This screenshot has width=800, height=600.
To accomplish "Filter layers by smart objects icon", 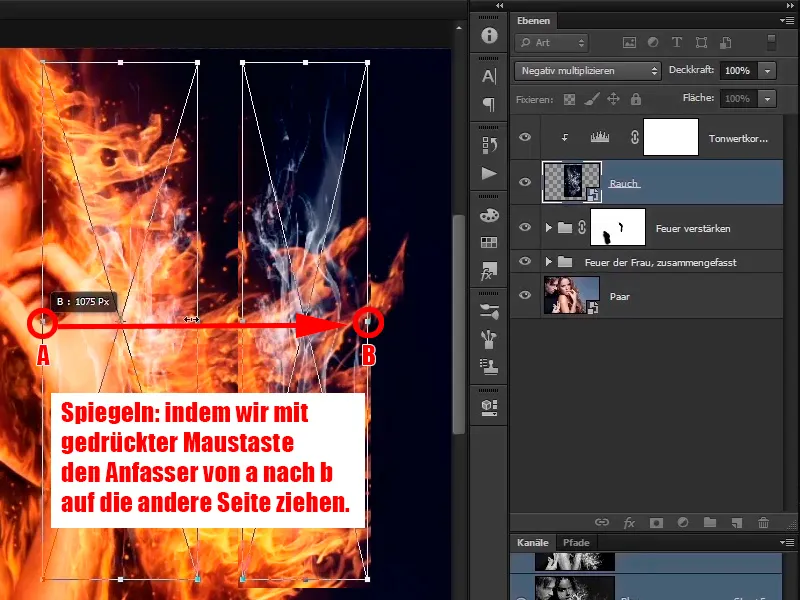I will 726,43.
